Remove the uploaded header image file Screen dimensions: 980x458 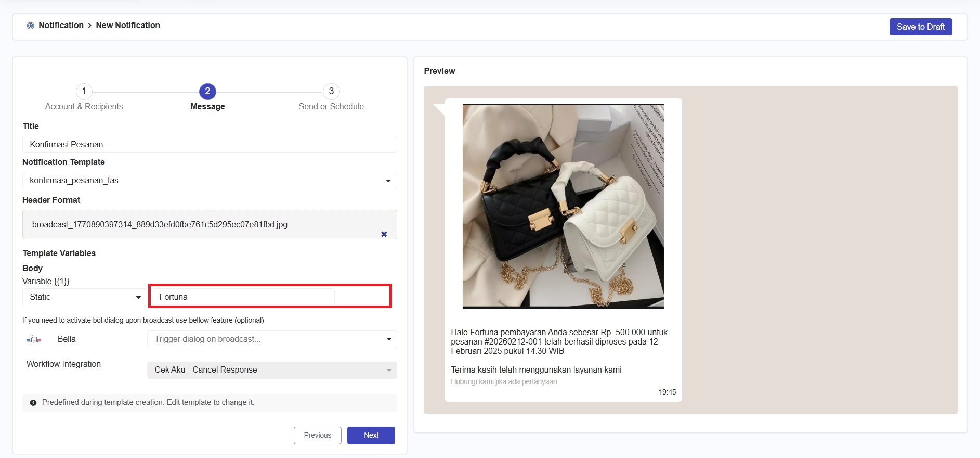tap(384, 234)
